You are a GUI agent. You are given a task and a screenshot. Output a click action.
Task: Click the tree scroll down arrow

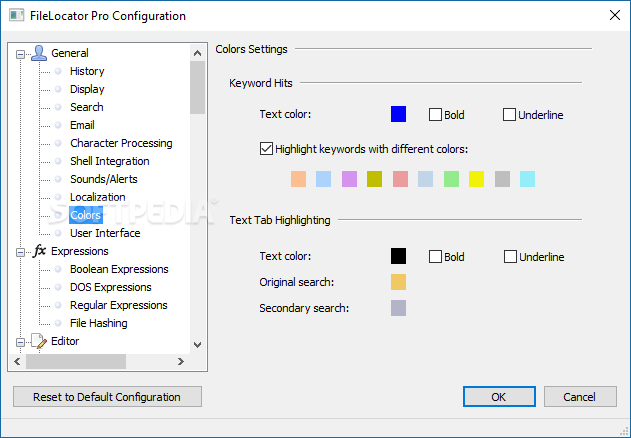197,345
